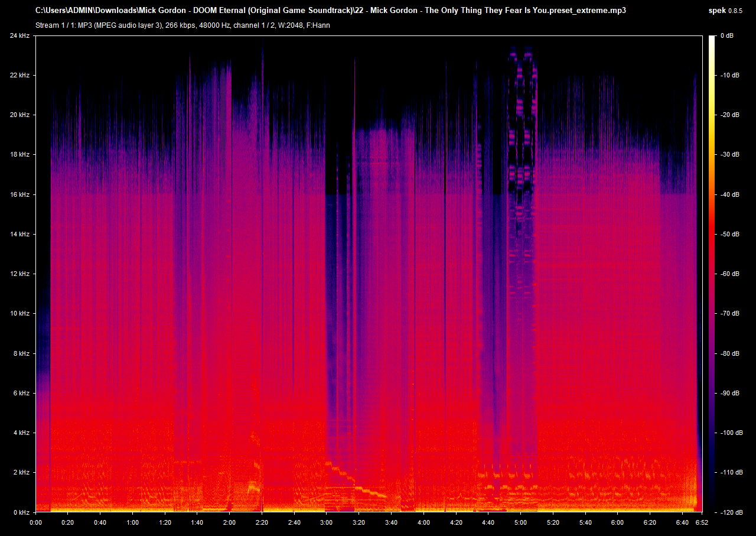The height and width of the screenshot is (536, 756).
Task: Click the 1:00 time axis label
Action: (132, 523)
